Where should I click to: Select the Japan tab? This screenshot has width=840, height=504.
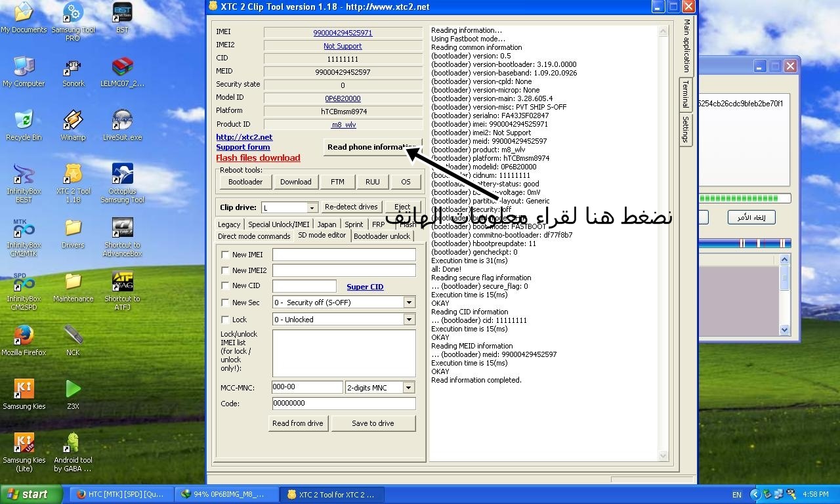coord(327,224)
